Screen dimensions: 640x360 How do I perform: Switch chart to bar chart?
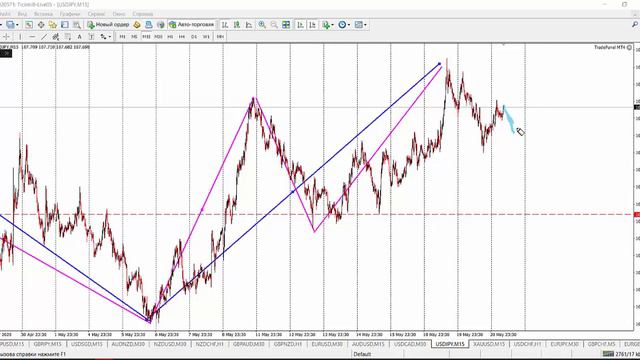pyautogui.click(x=224, y=25)
